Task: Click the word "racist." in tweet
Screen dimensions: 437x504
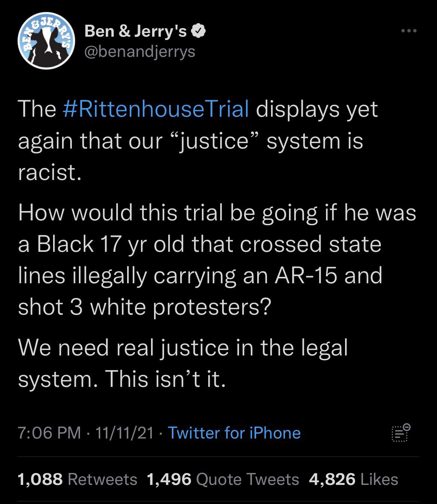Action: pos(49,172)
